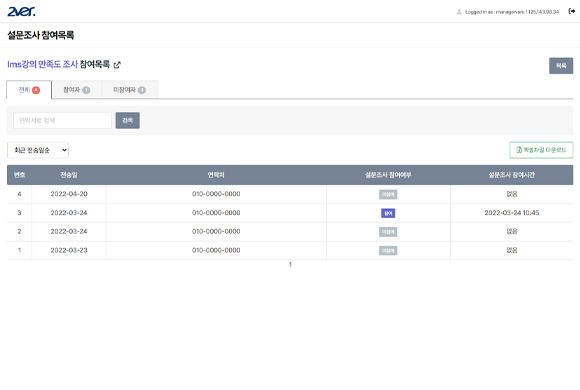Click the 목록 button

click(561, 65)
